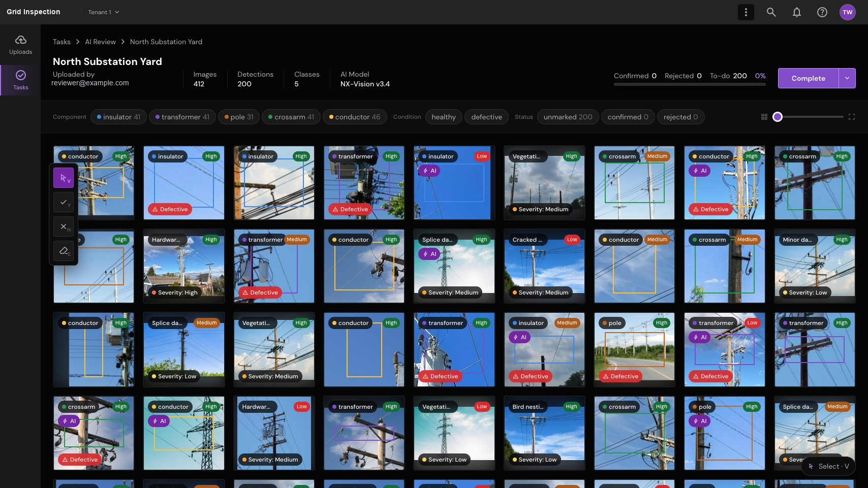Image resolution: width=868 pixels, height=488 pixels.
Task: Click the To-do 200 counter
Action: 728,76
